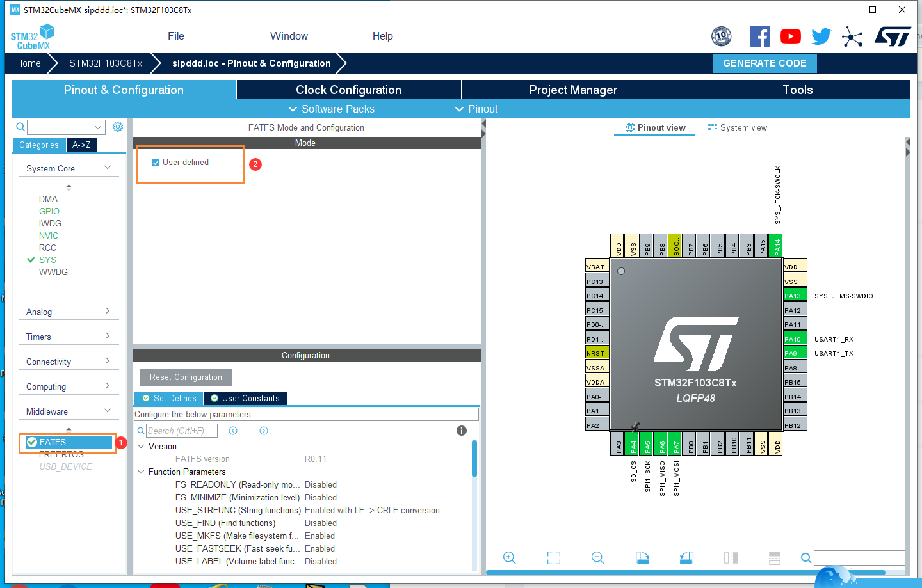Collapse the System Core category
This screenshot has width=922, height=588.
point(106,167)
